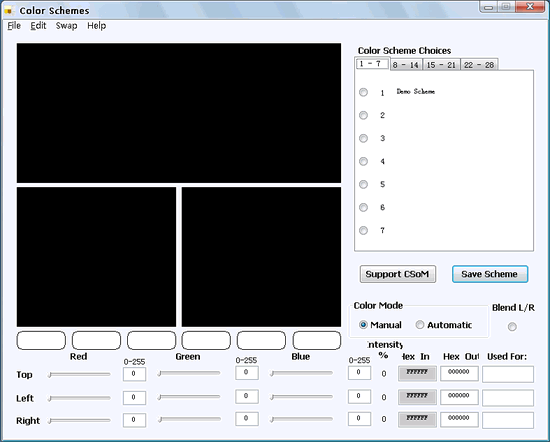Viewport: 550px width, 442px height.
Task: Click the Left row Red value box
Action: (x=134, y=398)
